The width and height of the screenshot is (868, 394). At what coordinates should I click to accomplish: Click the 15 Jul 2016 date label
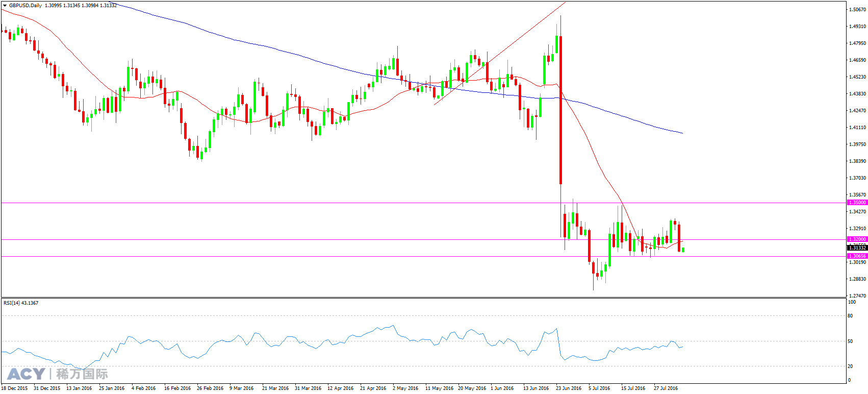pos(633,388)
